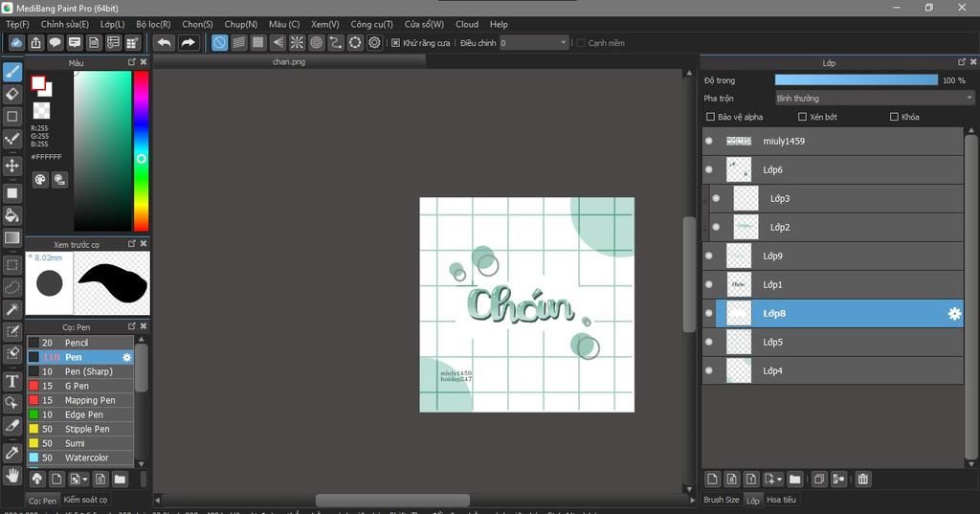Open the Pha trộn blend mode dropdown

[875, 99]
